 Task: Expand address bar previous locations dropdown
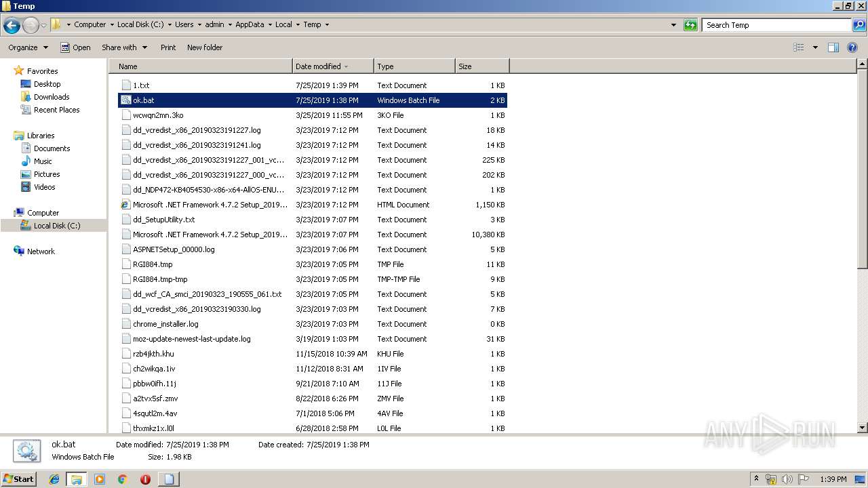[x=673, y=25]
